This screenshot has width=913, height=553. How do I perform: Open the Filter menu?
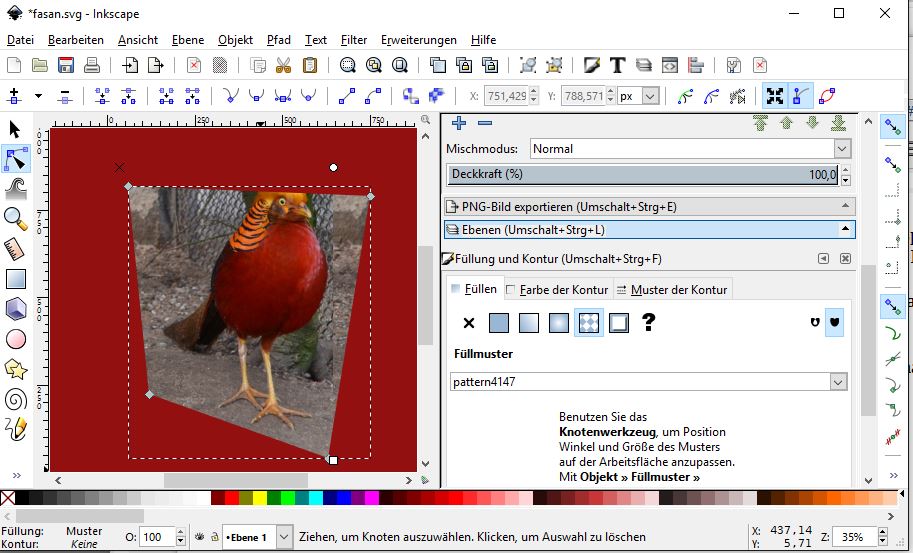tap(353, 40)
